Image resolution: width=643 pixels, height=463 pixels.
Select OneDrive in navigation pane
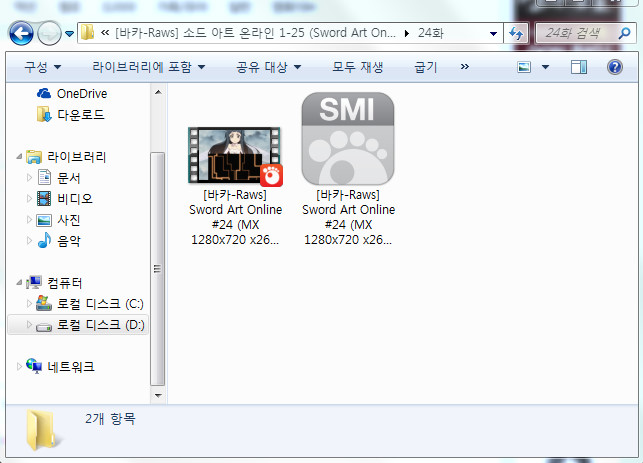click(82, 94)
